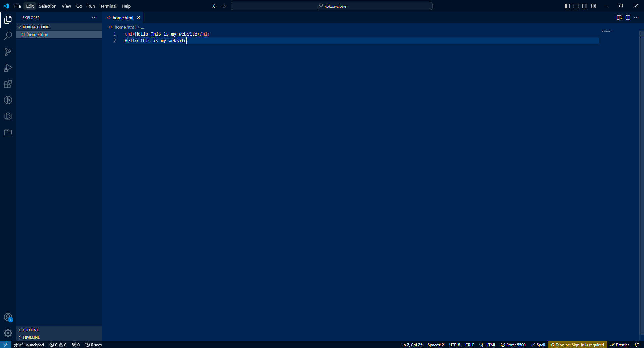Toggle the primary side bar
The width and height of the screenshot is (644, 348).
pos(567,6)
